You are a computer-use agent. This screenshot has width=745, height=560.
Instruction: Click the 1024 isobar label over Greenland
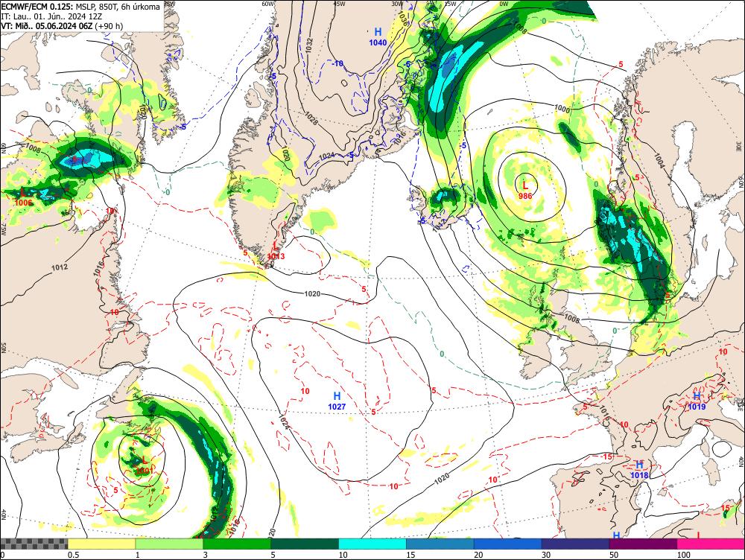[x=326, y=156]
